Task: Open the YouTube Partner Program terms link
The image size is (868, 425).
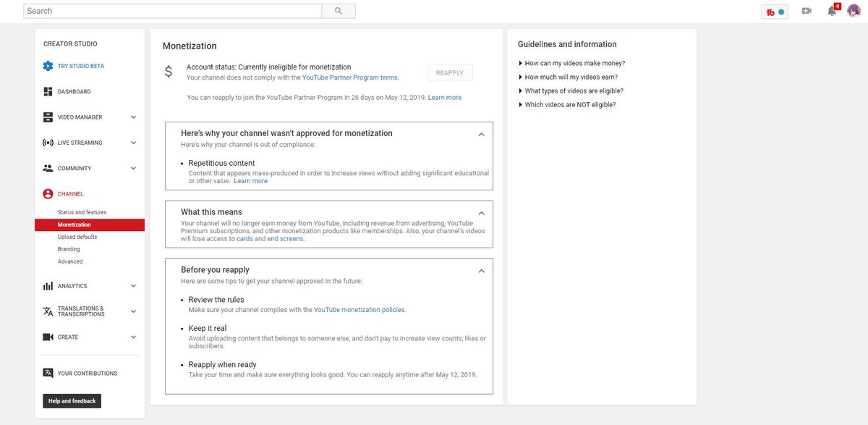Action: pos(350,77)
